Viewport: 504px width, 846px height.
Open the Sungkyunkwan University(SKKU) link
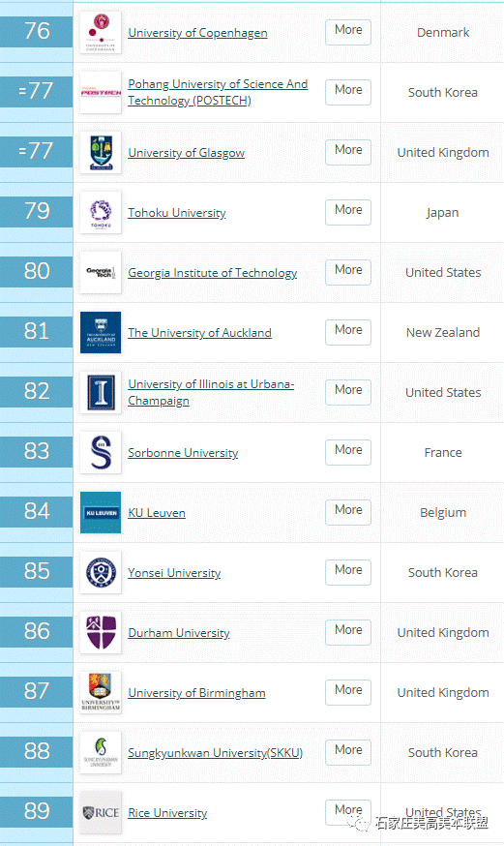215,753
